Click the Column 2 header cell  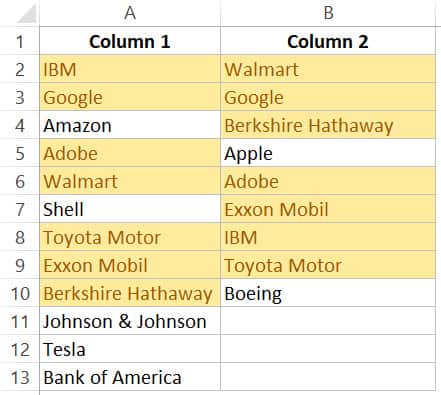click(328, 41)
